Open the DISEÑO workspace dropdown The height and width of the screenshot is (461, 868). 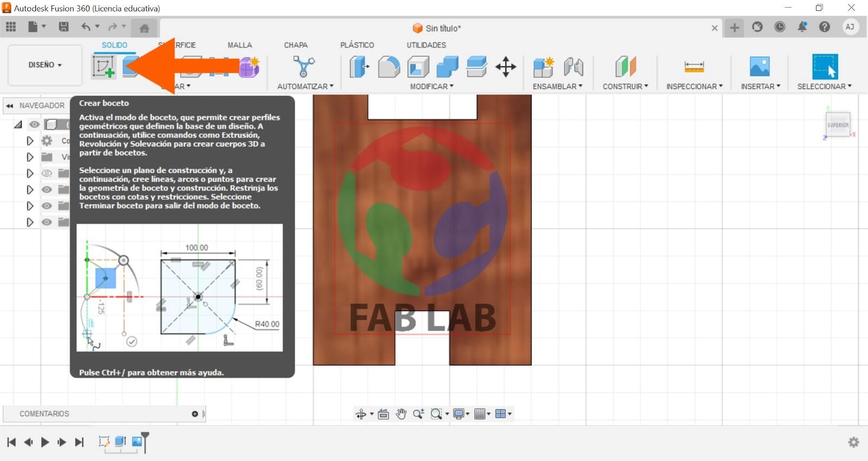(45, 65)
